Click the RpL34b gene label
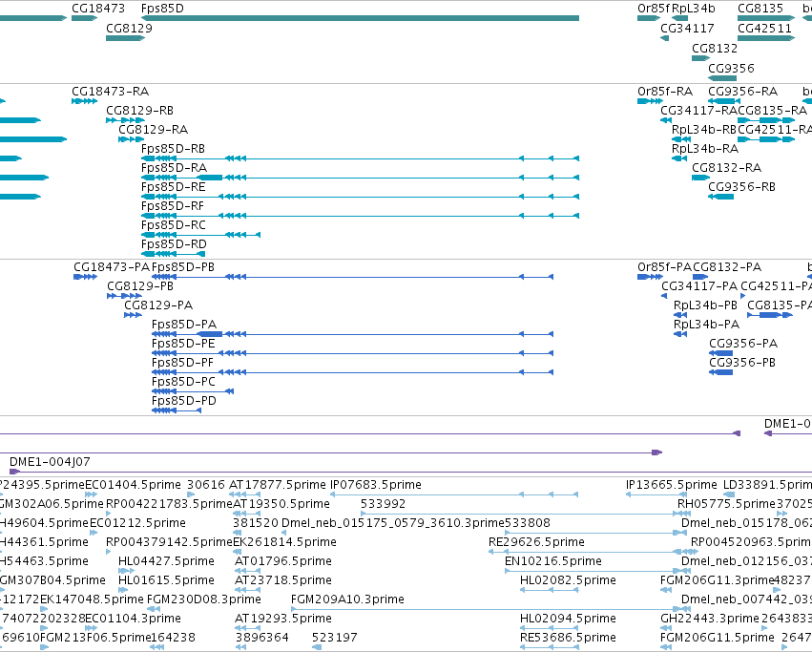 pos(694,9)
